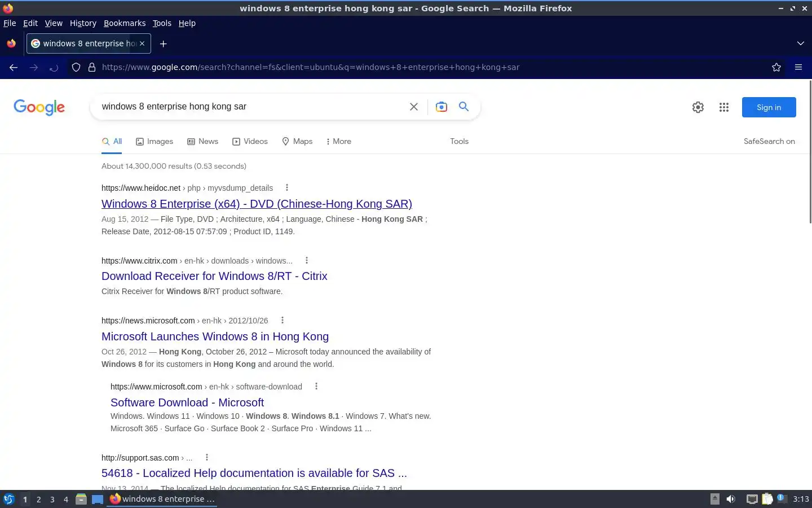The width and height of the screenshot is (812, 508).
Task: Open options dots for citrix.com result
Action: (307, 260)
